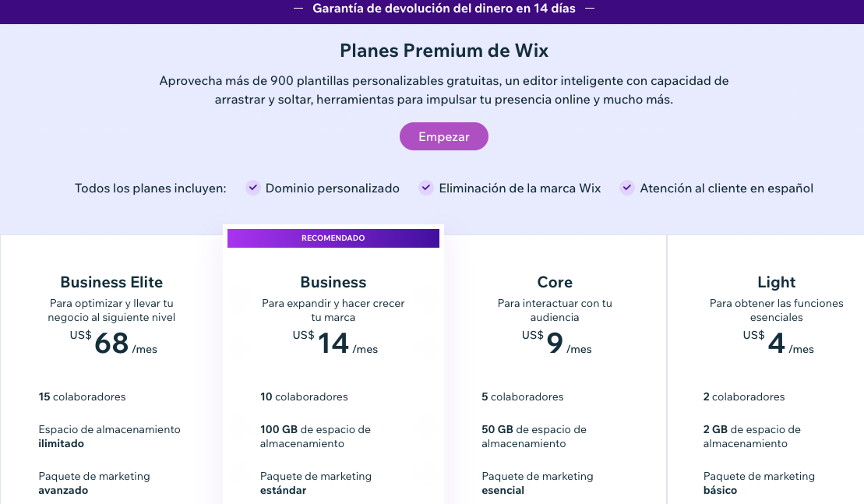The image size is (864, 504).
Task: Click the money-back guarantee banner text
Action: tap(444, 9)
